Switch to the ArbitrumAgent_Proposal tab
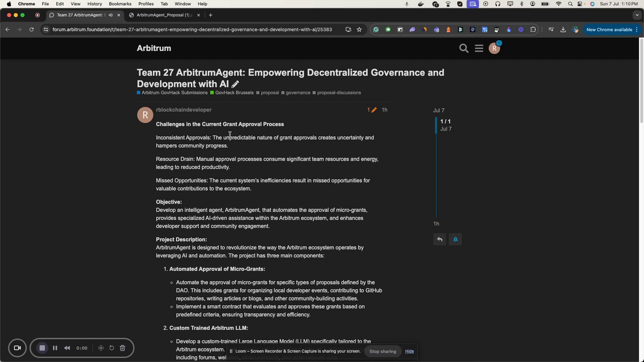The image size is (644, 362). point(164,15)
